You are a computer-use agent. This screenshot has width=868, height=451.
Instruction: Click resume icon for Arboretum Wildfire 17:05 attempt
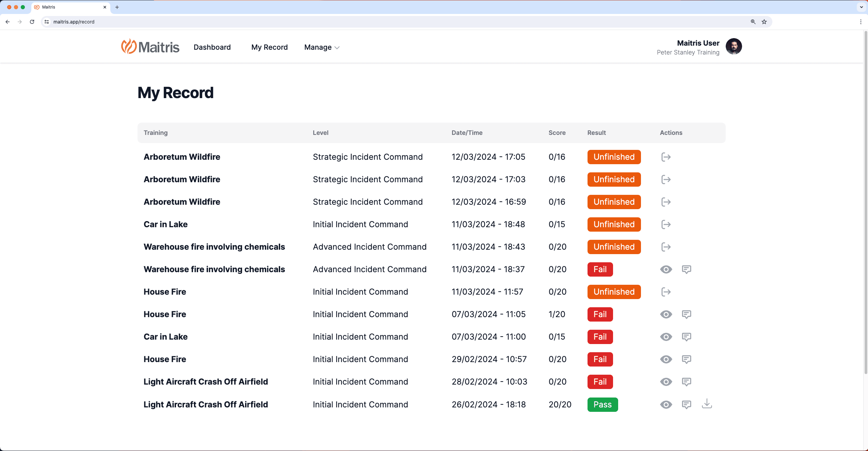pyautogui.click(x=666, y=157)
